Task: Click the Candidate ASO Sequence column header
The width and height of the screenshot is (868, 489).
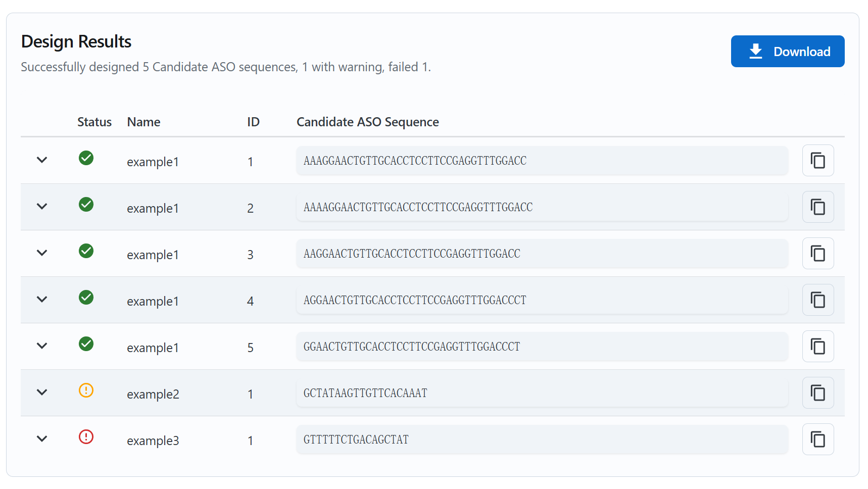Action: pos(367,122)
